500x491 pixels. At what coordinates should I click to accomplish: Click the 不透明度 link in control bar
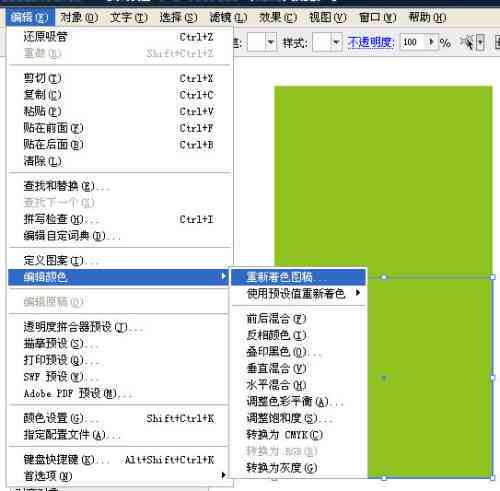371,42
